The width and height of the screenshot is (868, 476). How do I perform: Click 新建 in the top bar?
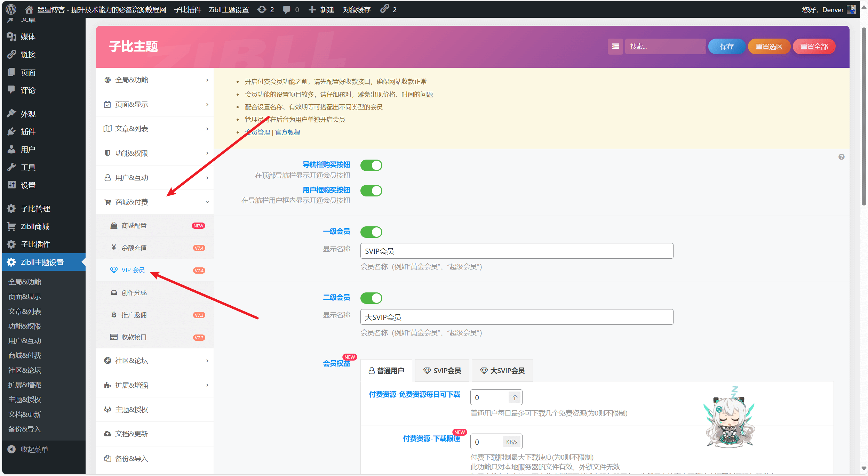[x=321, y=9]
